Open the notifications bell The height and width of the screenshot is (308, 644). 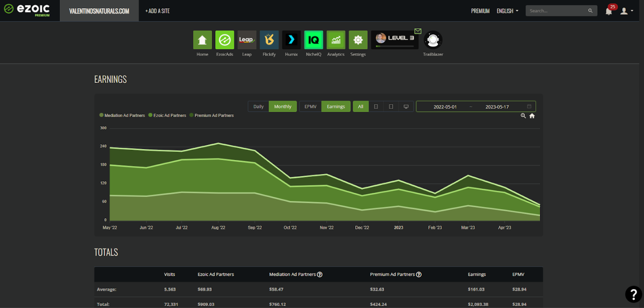(608, 11)
